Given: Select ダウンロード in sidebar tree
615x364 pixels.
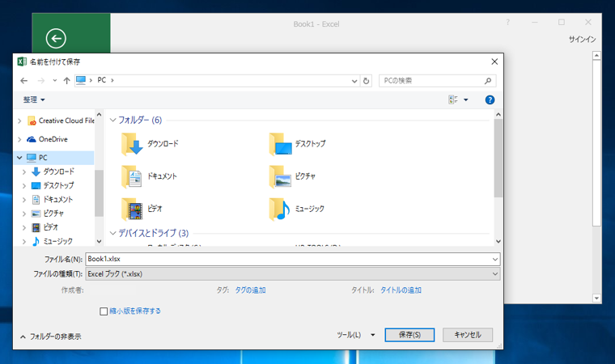Looking at the screenshot, I should (53, 171).
